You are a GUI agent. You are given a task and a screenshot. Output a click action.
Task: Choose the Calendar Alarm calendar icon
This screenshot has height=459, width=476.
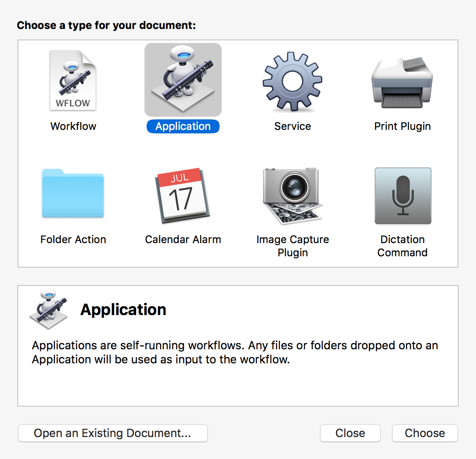(x=182, y=195)
